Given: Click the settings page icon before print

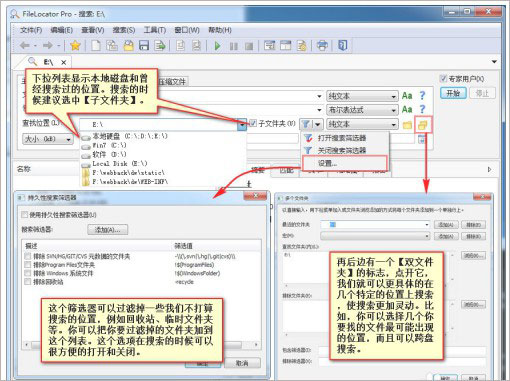Looking at the screenshot, I should click(x=302, y=46).
